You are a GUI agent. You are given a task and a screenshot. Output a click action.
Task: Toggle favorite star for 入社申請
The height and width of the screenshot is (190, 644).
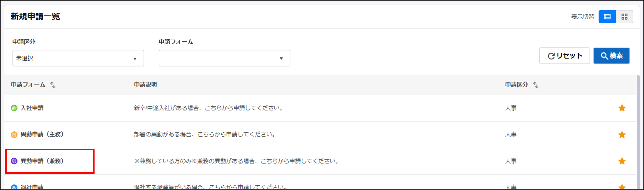[x=622, y=108]
